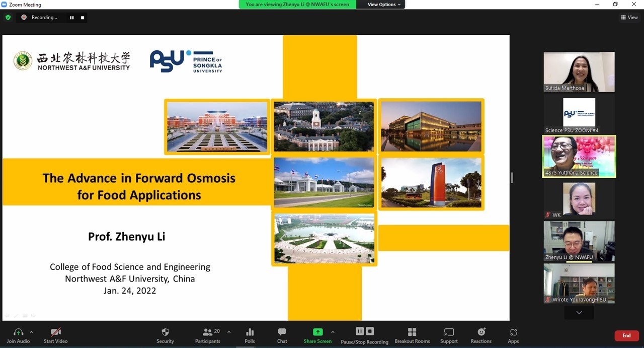Viewport: 644px width, 348px height.
Task: Click the Security shield icon
Action: click(165, 332)
